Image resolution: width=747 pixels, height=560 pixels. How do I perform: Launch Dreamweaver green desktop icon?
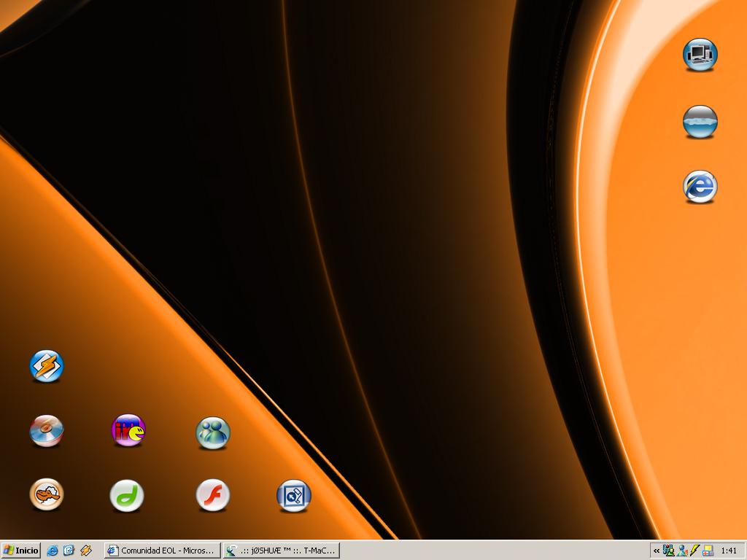point(127,496)
